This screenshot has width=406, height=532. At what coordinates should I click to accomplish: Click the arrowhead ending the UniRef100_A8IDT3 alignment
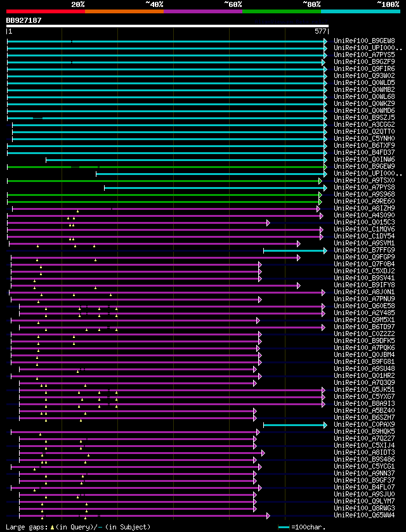263,453
